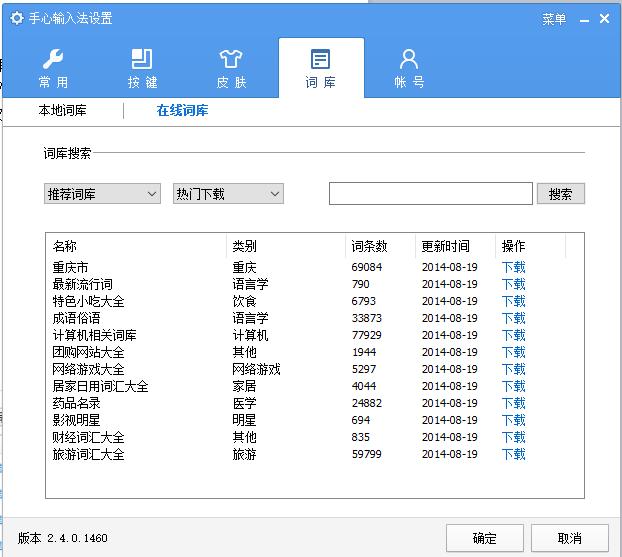622x557 pixels.
Task: Download the 成语俗语 dictionary
Action: (x=514, y=318)
